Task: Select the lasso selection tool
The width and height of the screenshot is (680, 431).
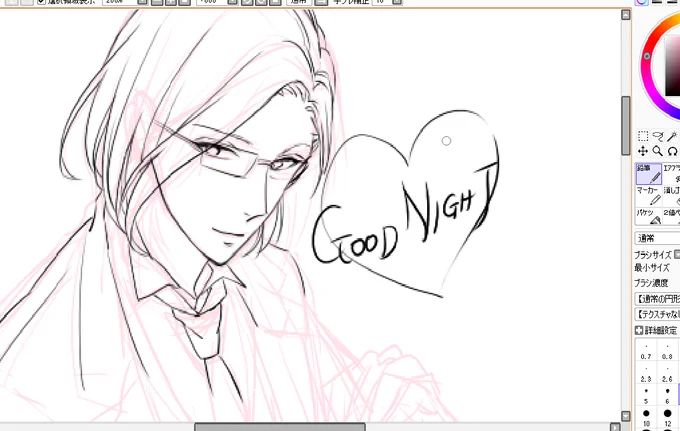Action: (x=658, y=136)
